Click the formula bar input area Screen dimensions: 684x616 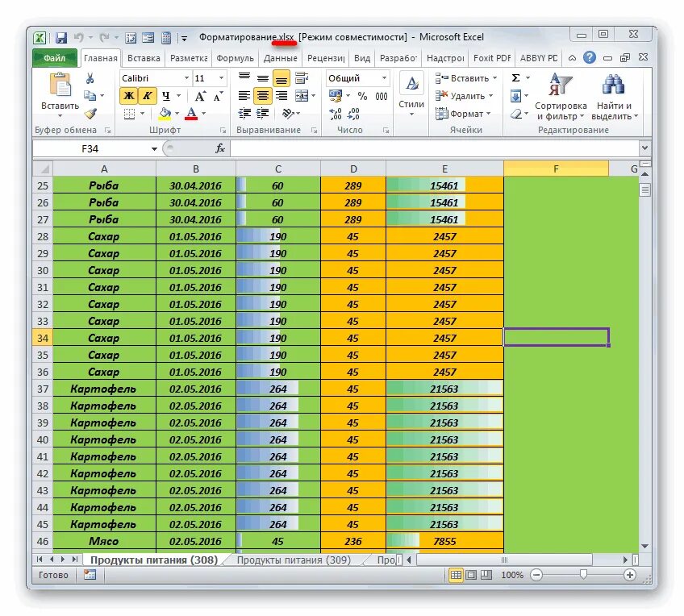pyautogui.click(x=435, y=148)
